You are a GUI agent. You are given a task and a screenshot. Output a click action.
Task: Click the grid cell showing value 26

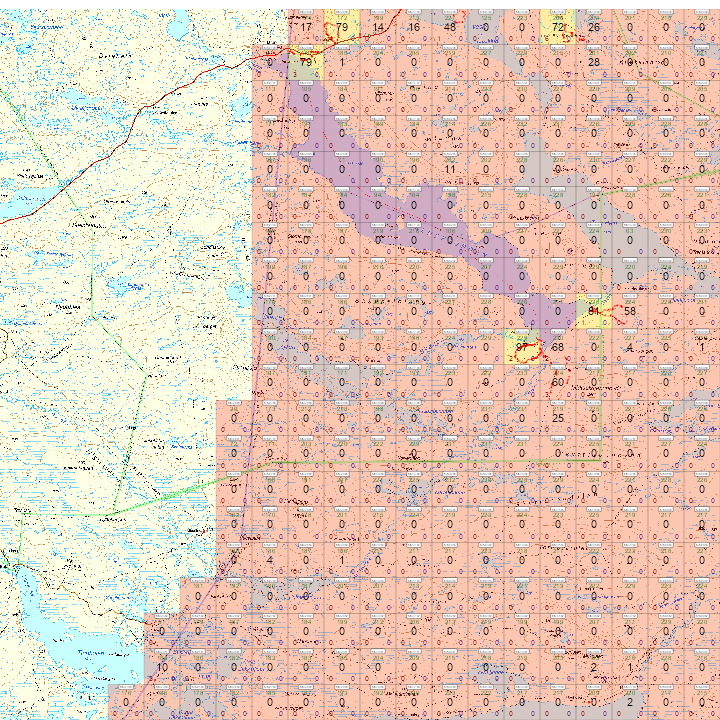click(594, 27)
